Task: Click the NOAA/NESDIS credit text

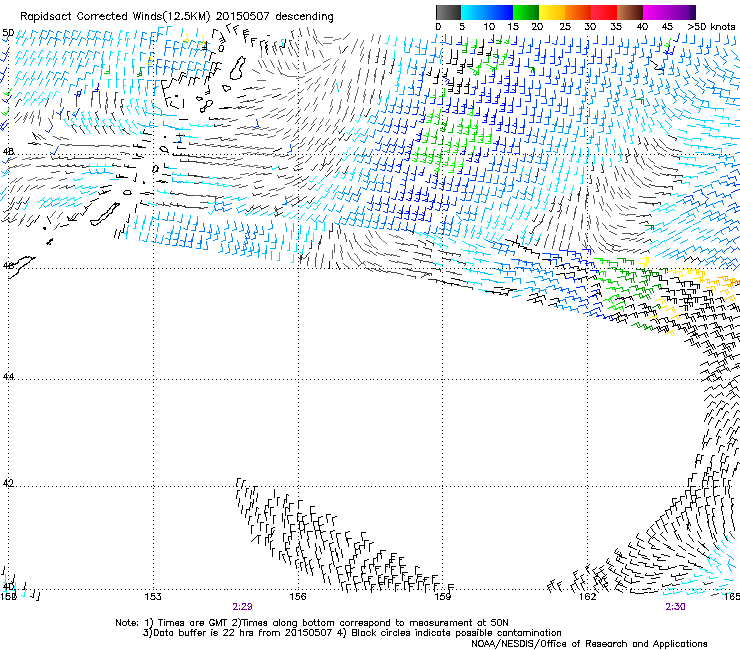Action: pyautogui.click(x=589, y=643)
